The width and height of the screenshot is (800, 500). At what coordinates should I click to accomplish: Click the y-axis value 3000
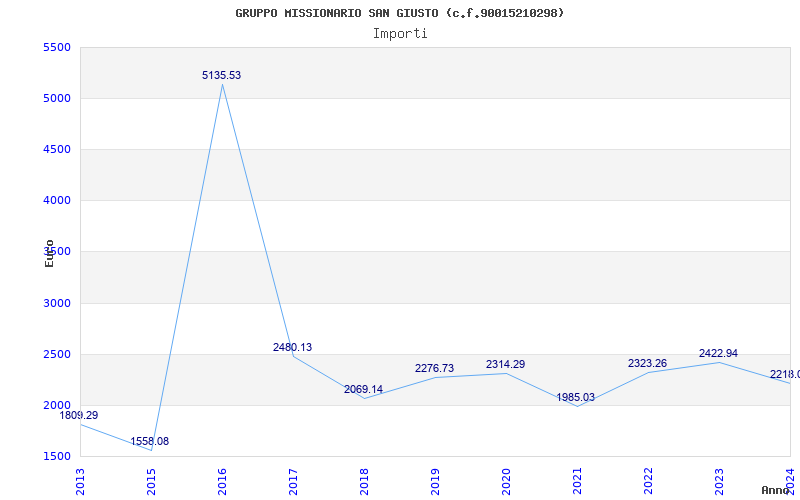pos(57,303)
